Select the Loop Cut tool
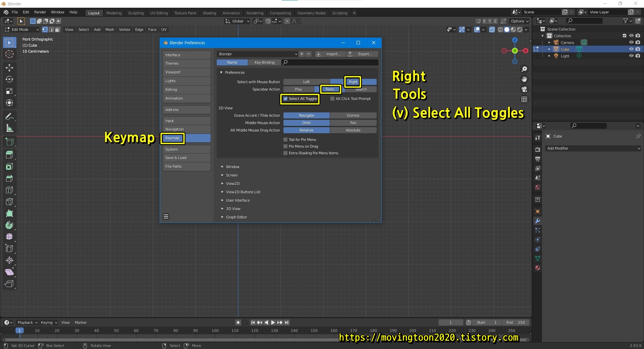Screen dimensions: 644x349 pyautogui.click(x=9, y=190)
